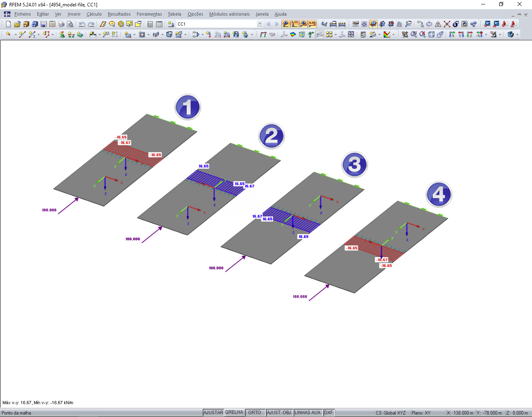Click 'Ponto da malha' status text
This screenshot has width=532, height=417.
click(16, 413)
